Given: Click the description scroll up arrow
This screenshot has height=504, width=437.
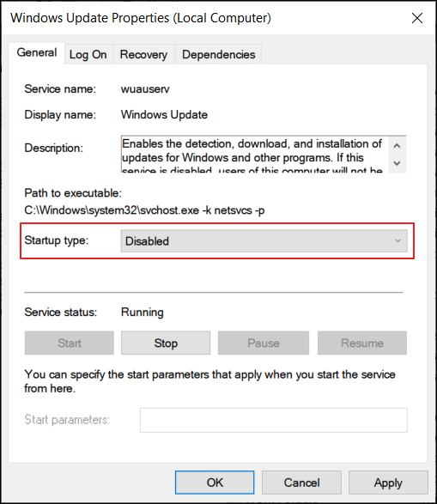Looking at the screenshot, I should [398, 146].
